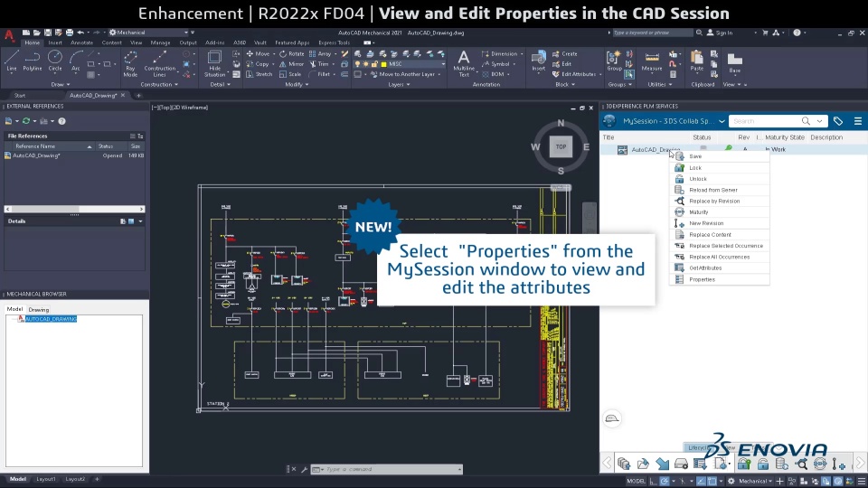Open the MySession hamburger menu
Viewport: 868px width, 488px height.
pos(858,120)
